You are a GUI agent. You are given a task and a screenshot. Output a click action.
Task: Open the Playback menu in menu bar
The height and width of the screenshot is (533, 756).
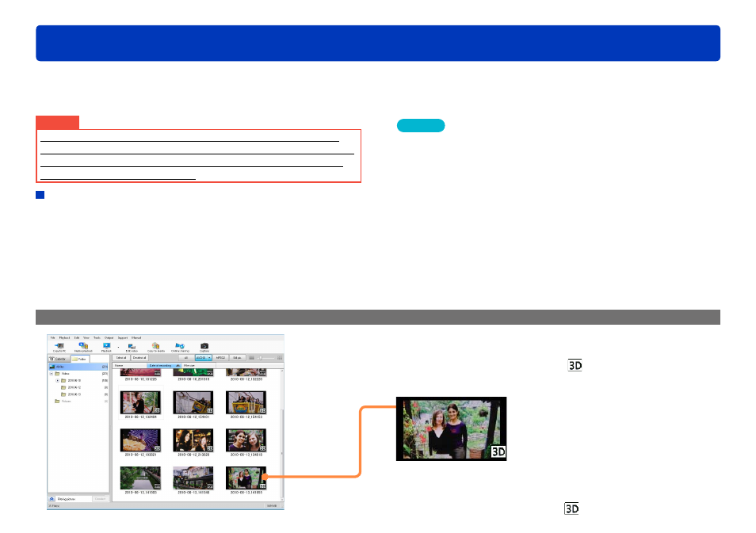65,338
